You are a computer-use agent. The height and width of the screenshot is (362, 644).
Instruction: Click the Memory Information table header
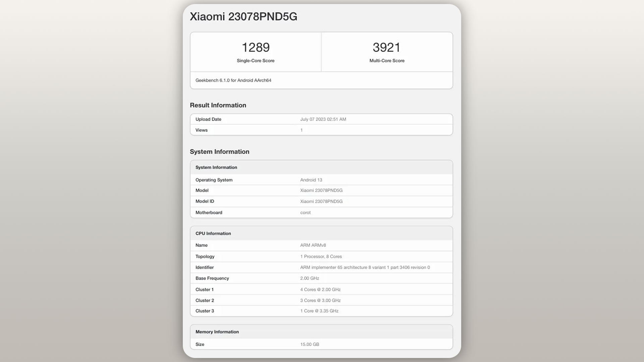click(217, 332)
